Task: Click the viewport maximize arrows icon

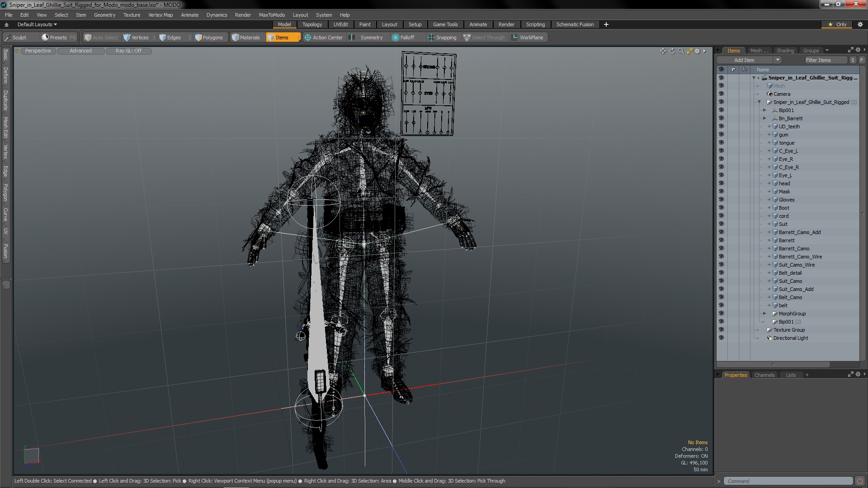Action: click(x=689, y=51)
